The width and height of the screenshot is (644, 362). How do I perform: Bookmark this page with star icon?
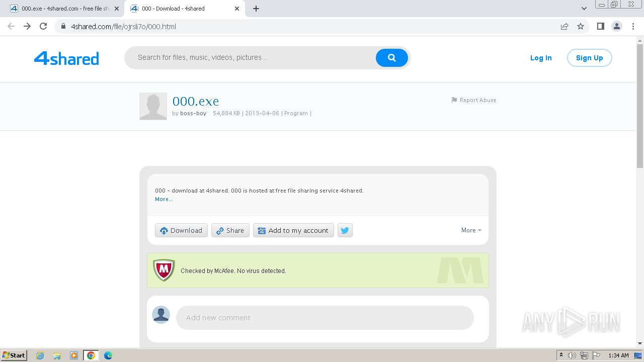pyautogui.click(x=581, y=26)
